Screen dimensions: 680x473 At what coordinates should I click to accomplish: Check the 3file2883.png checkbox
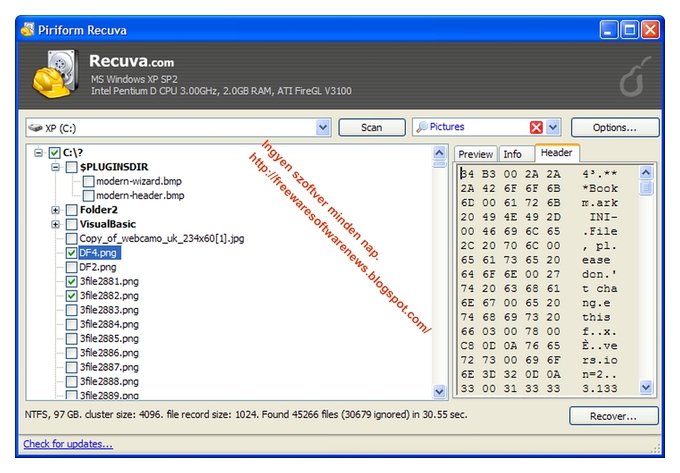point(72,310)
